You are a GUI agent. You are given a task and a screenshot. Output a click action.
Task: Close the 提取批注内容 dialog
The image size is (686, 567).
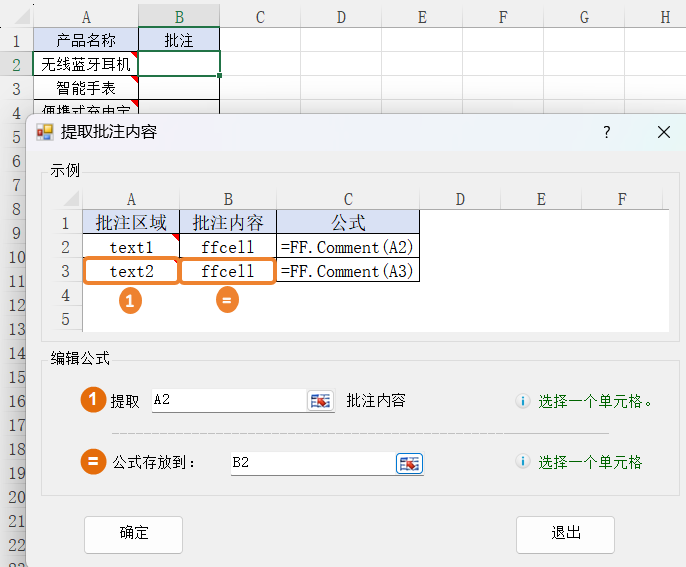pyautogui.click(x=663, y=132)
